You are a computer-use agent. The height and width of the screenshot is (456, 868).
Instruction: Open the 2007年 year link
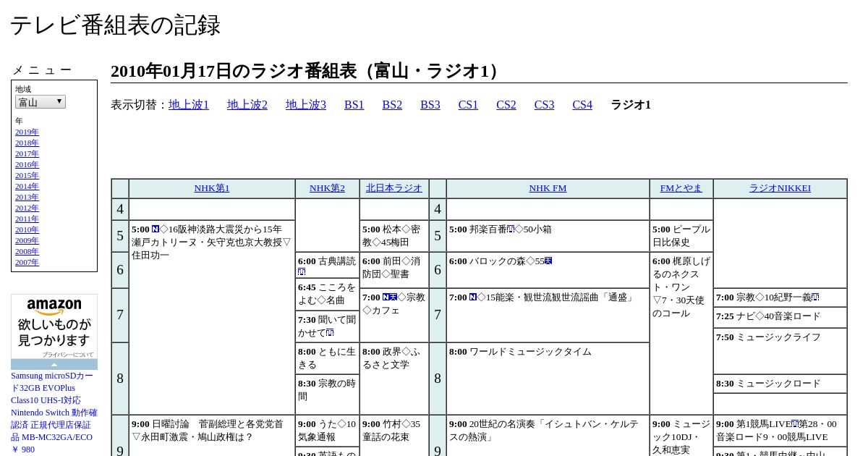27,263
